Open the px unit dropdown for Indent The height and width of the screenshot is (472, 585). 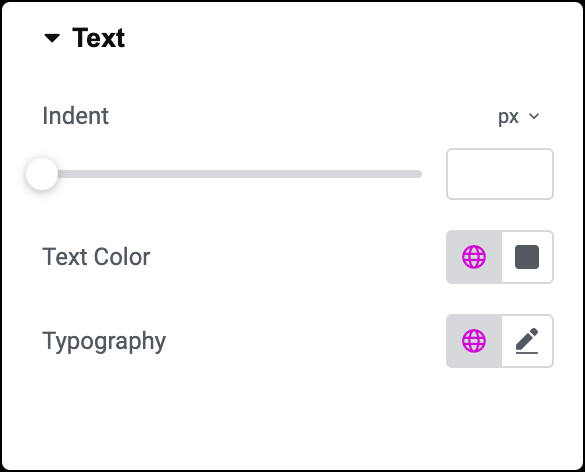519,117
